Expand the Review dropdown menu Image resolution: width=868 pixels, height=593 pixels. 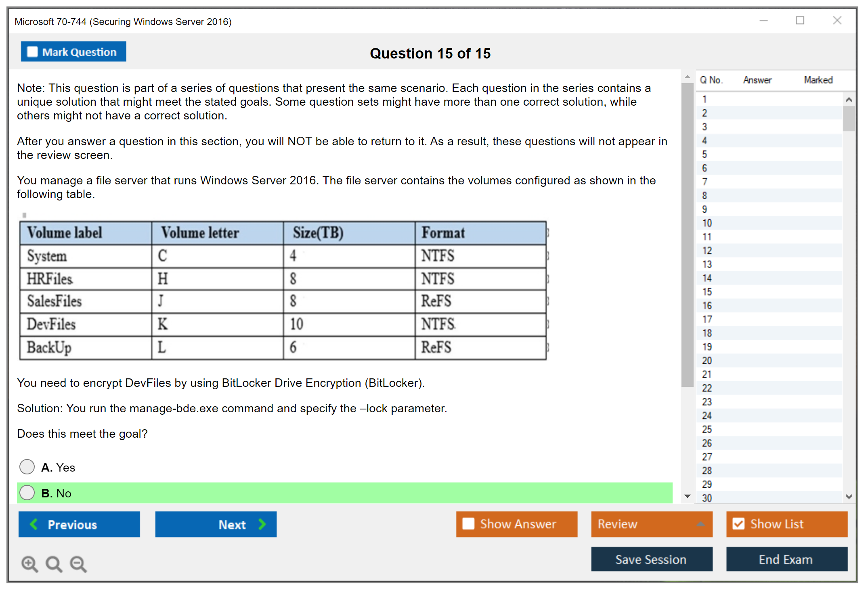700,524
